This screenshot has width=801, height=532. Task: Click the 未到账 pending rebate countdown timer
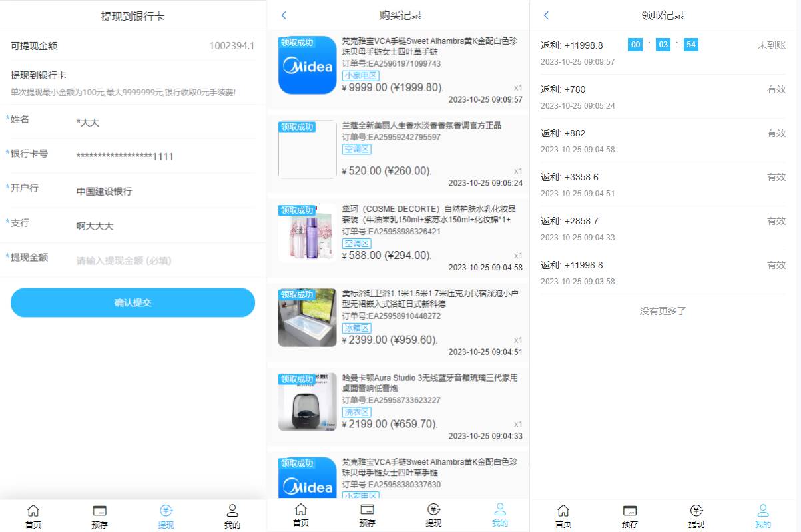click(x=663, y=45)
